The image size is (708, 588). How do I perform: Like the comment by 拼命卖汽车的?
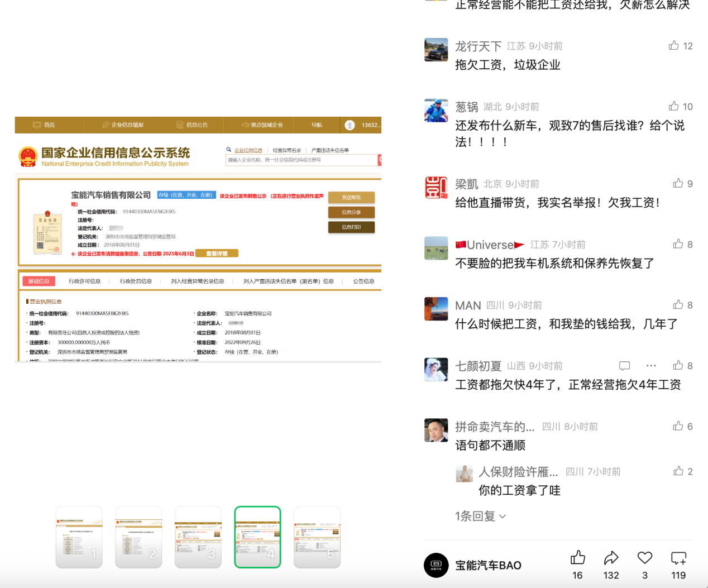(x=678, y=426)
